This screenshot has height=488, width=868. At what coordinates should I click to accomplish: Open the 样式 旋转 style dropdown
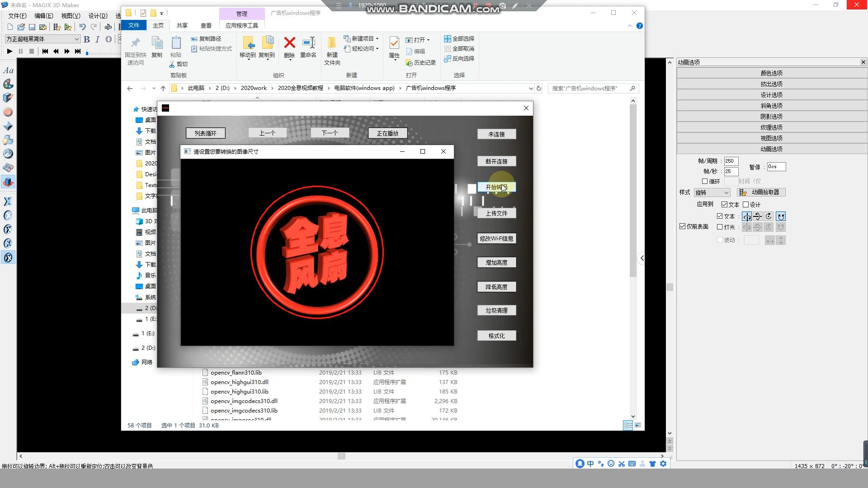pyautogui.click(x=726, y=193)
